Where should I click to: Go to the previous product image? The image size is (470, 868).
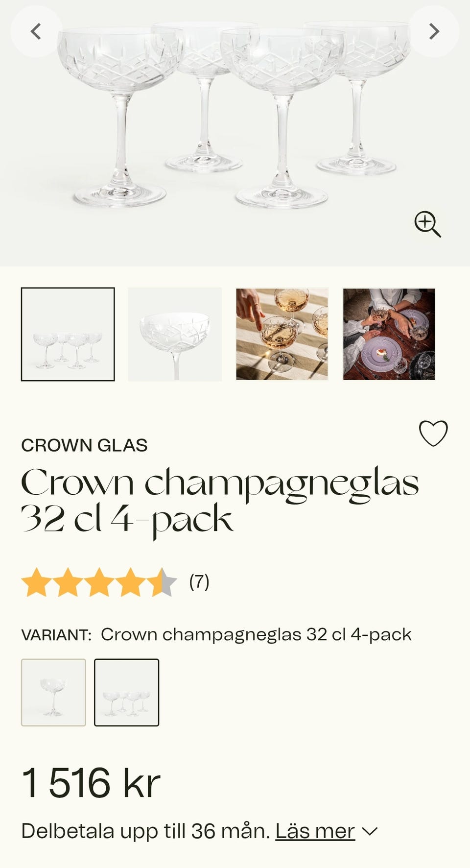[36, 32]
